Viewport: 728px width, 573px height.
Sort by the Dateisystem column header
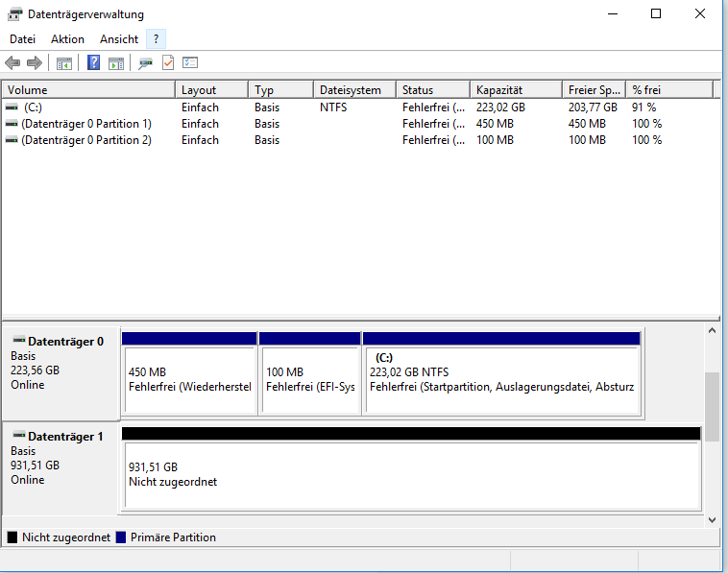tap(355, 90)
